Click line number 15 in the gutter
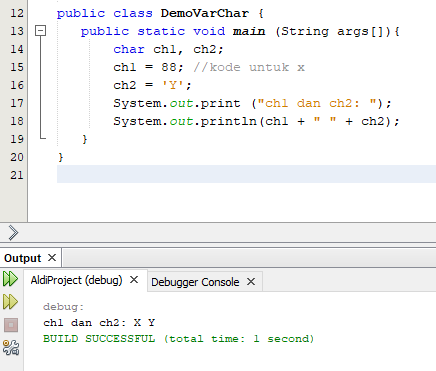 (17, 67)
